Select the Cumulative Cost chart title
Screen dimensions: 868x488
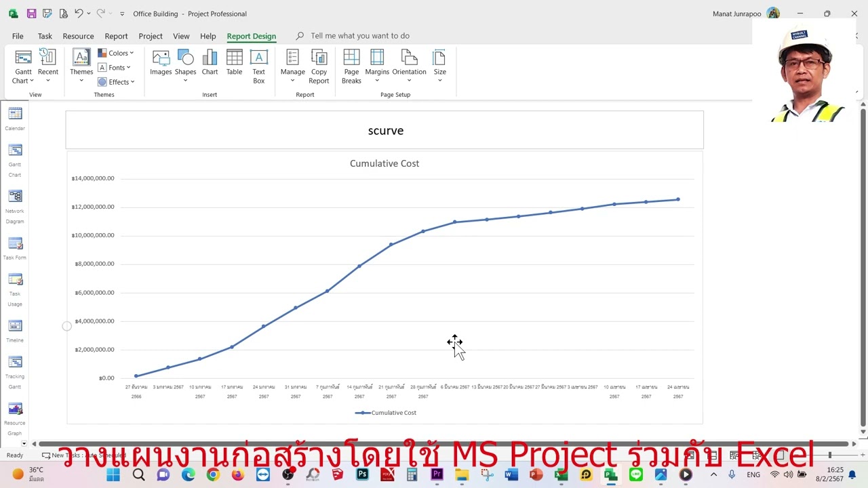[384, 163]
